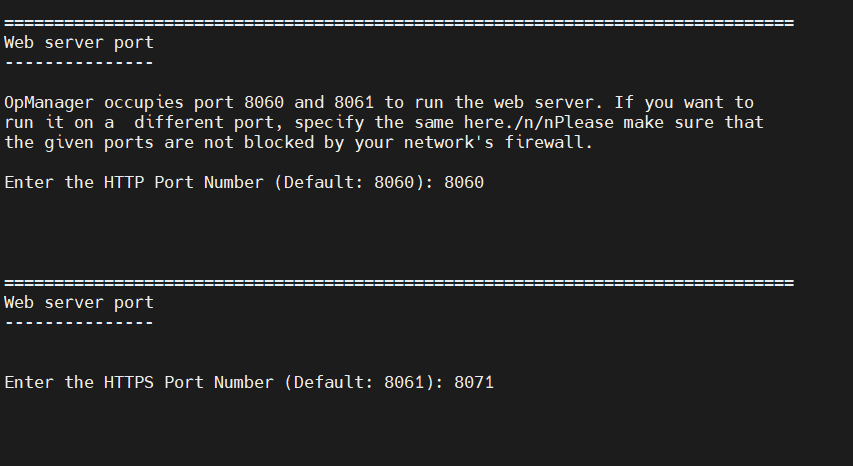Click the phrase 'given ports are not blocked'
853x466 pixels.
click(x=174, y=142)
